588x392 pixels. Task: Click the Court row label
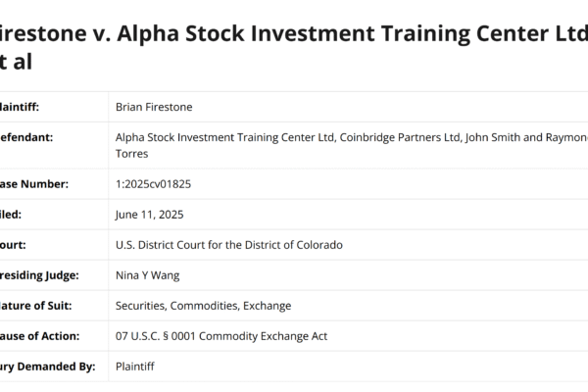[x=15, y=244]
